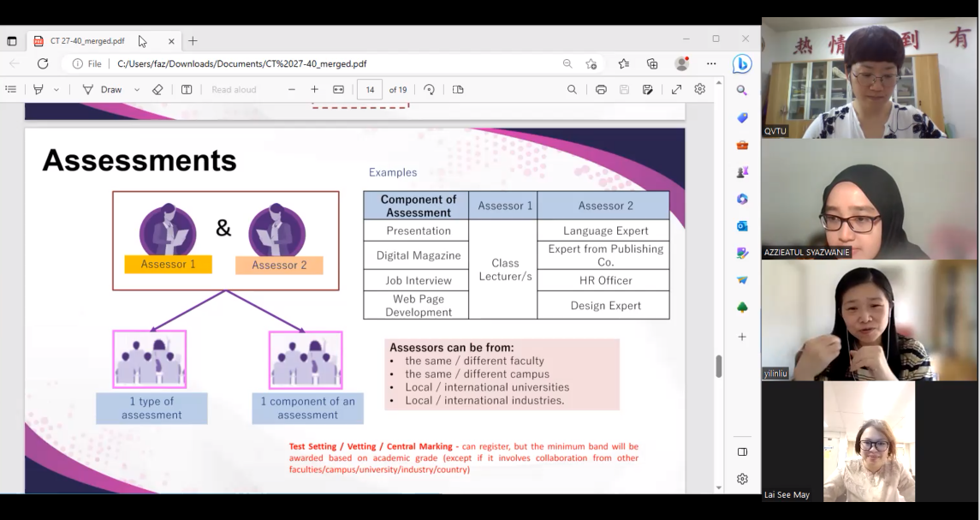Click the browser Back arrow
Viewport: 980px width, 520px height.
pos(15,64)
